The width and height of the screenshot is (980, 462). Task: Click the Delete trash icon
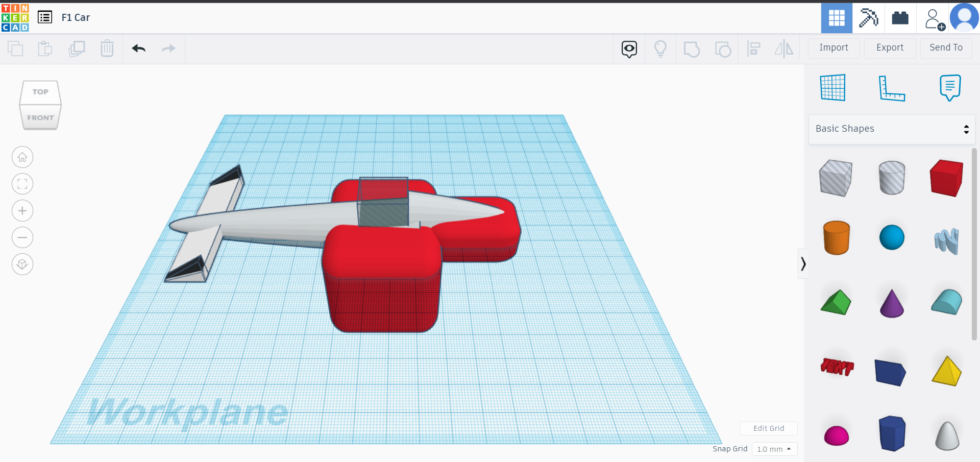(107, 48)
